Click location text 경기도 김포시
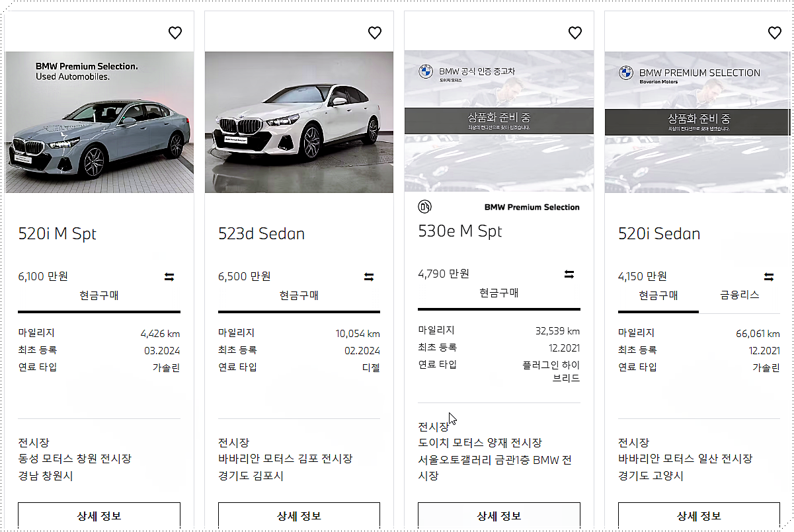Image resolution: width=794 pixels, height=532 pixels. [x=251, y=476]
